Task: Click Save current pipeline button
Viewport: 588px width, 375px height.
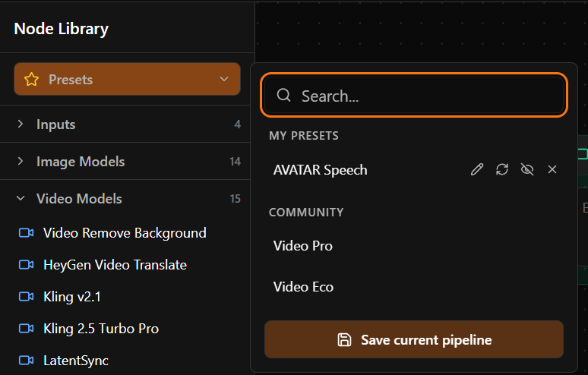Action: [414, 339]
